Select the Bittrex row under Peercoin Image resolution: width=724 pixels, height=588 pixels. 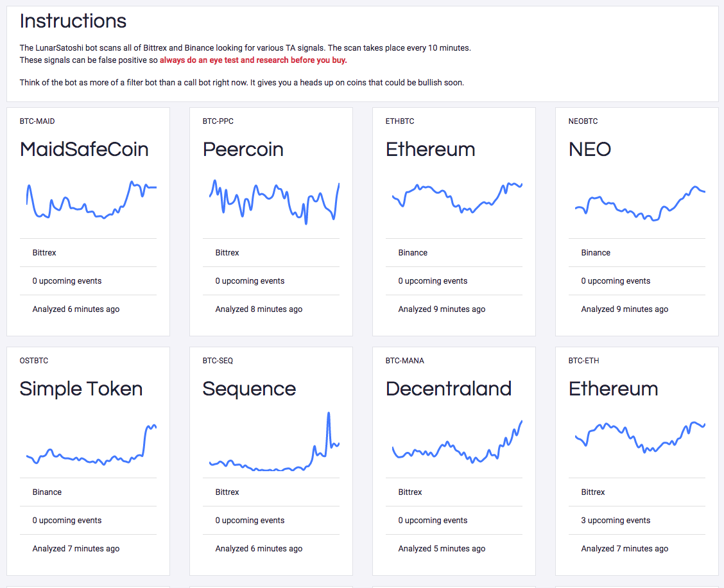[x=227, y=253]
